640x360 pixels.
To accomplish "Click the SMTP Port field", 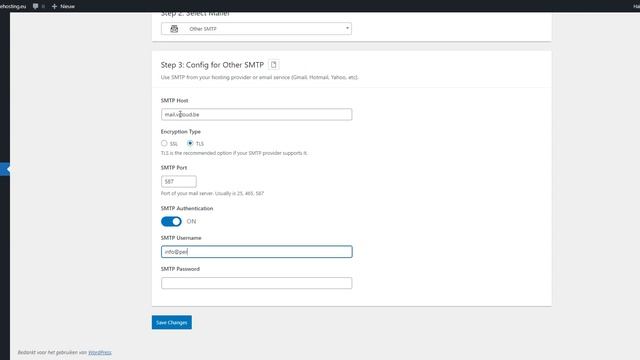I will 178,181.
